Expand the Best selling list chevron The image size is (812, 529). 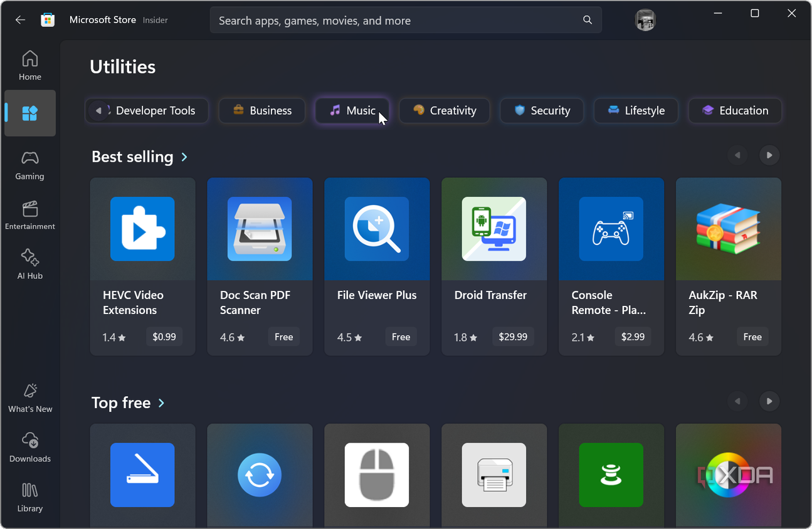(x=184, y=157)
